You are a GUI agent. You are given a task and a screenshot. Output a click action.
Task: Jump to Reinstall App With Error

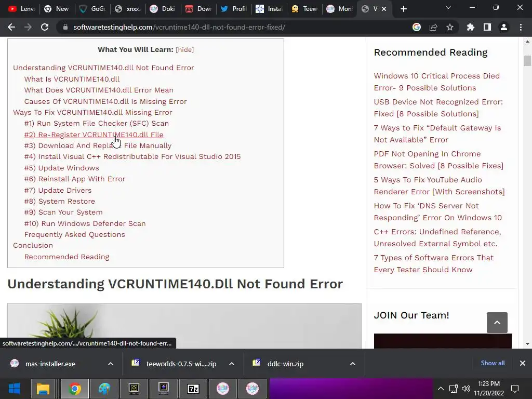[75, 179]
